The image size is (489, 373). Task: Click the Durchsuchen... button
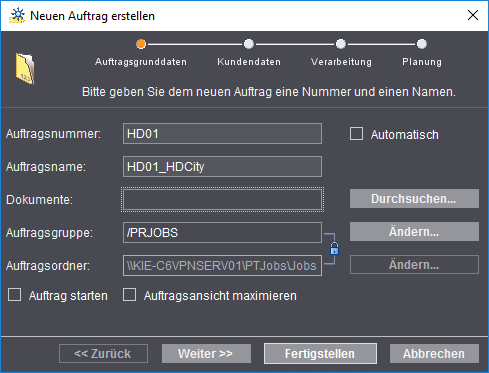click(414, 199)
